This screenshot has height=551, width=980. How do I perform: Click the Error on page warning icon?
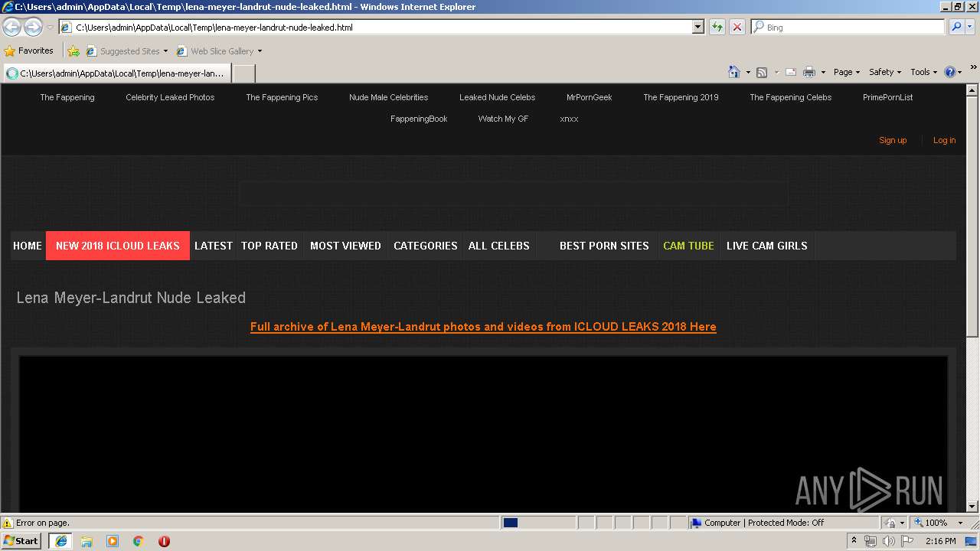pyautogui.click(x=8, y=523)
